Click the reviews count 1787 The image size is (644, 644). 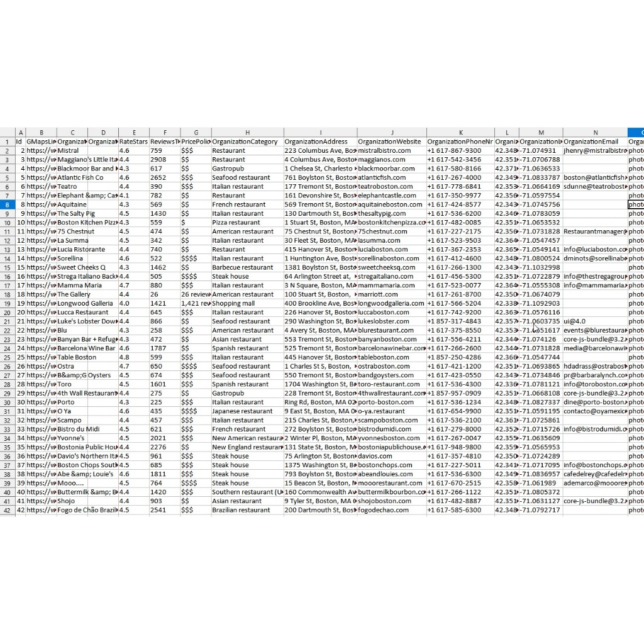click(165, 348)
